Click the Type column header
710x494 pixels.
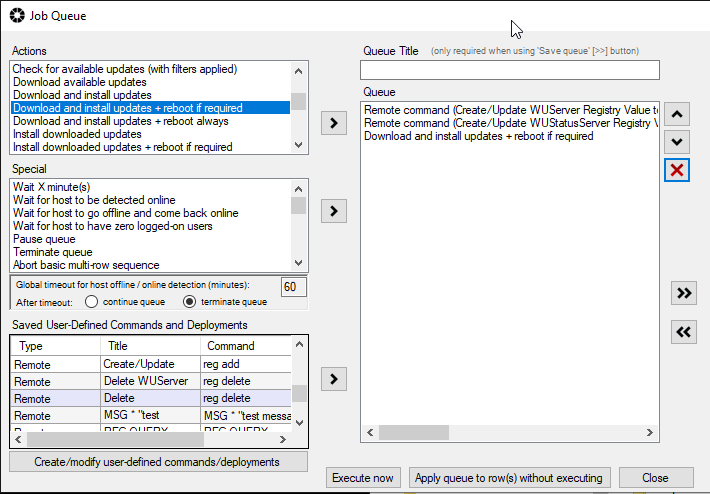coord(55,346)
